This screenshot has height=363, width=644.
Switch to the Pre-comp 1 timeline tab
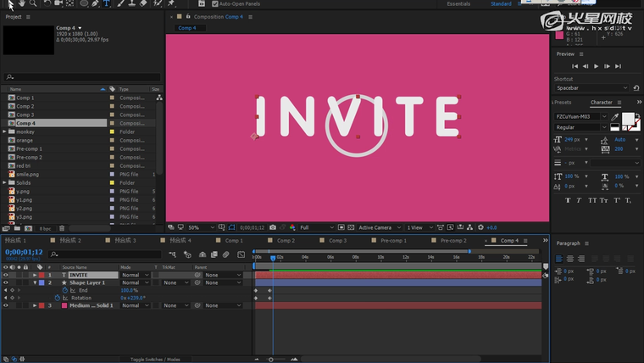point(392,241)
